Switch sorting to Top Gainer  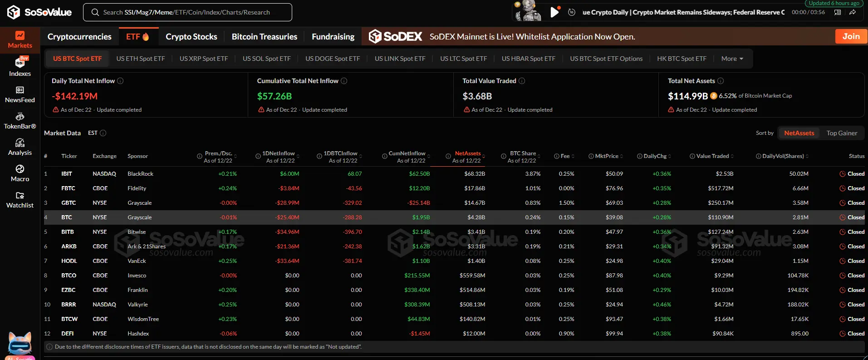(x=842, y=133)
